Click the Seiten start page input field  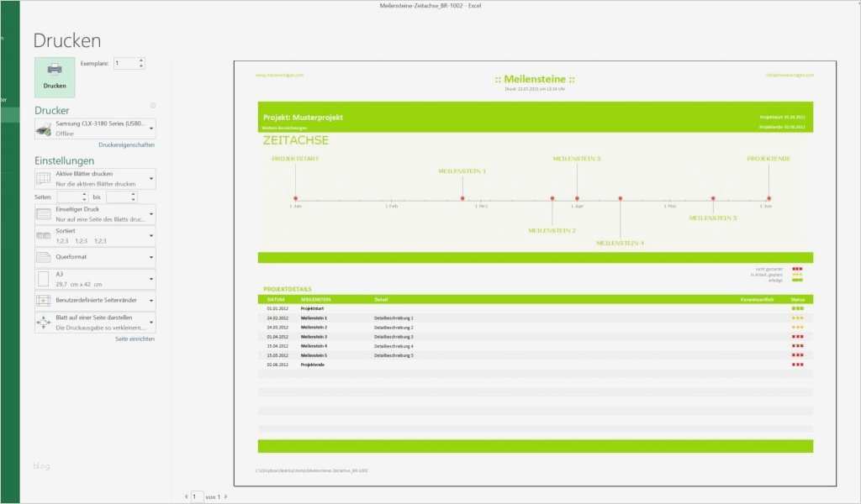(71, 196)
